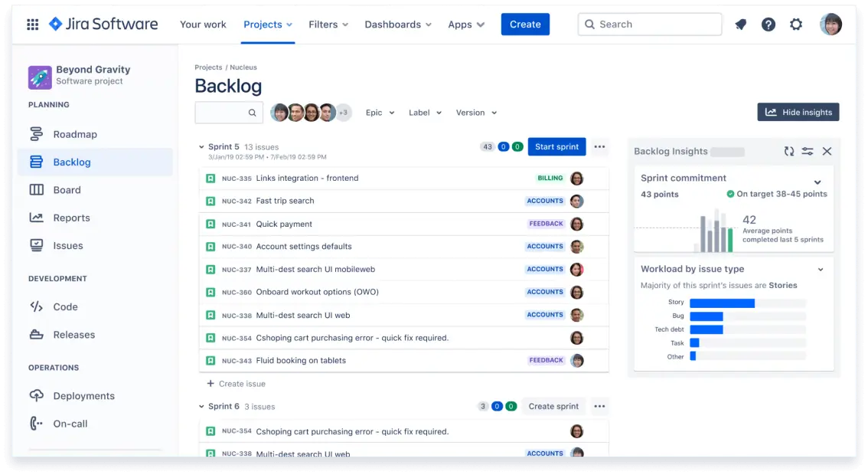
Task: Click the notifications icon in top bar
Action: coord(740,25)
